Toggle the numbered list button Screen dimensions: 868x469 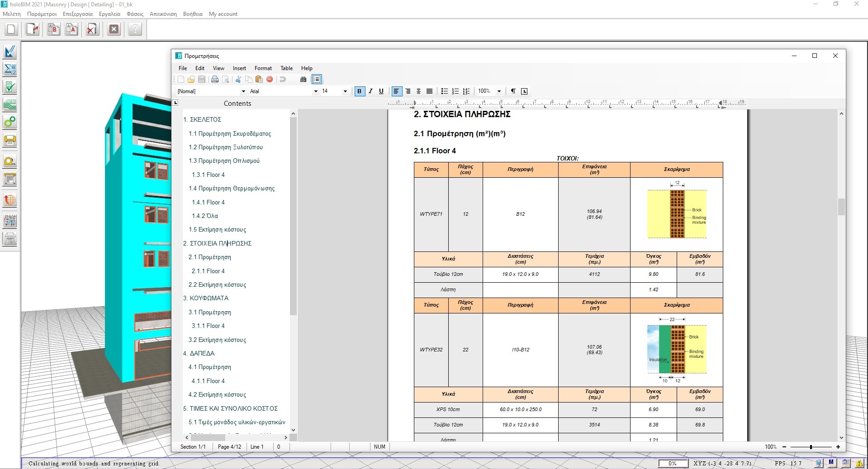tap(455, 91)
